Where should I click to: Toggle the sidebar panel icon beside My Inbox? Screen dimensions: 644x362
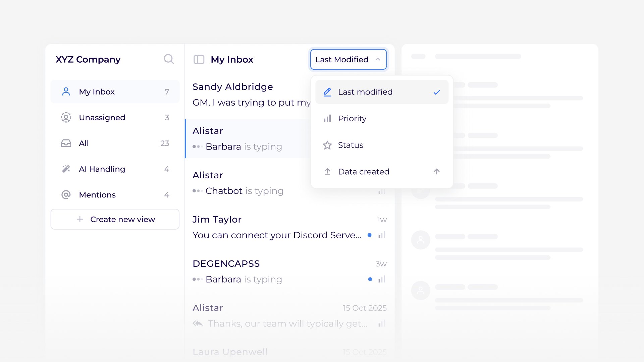(x=199, y=60)
